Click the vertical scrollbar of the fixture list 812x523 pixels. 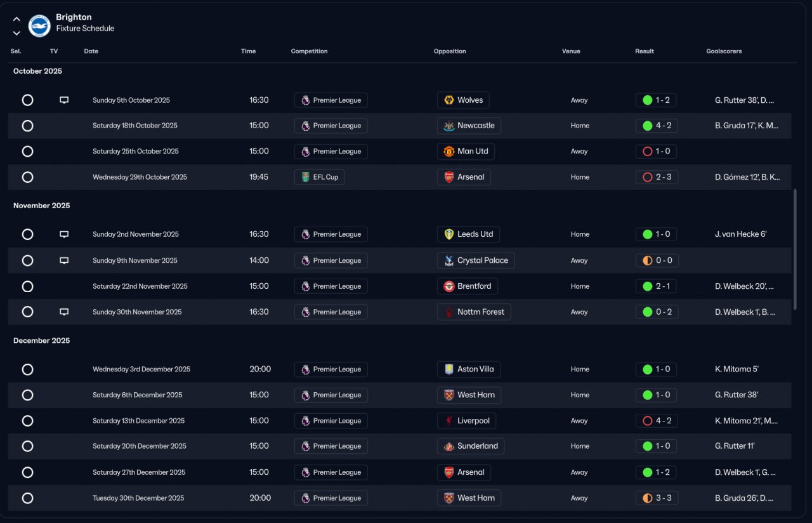pos(795,249)
